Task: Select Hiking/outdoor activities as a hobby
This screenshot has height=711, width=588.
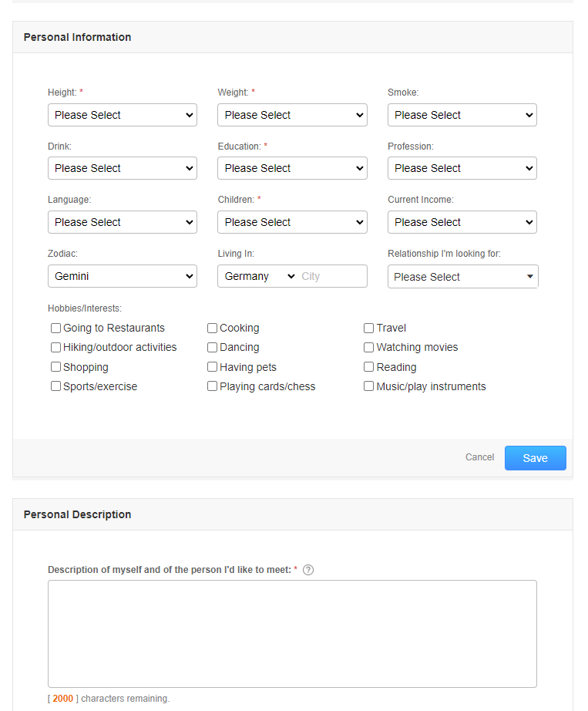Action: point(55,347)
